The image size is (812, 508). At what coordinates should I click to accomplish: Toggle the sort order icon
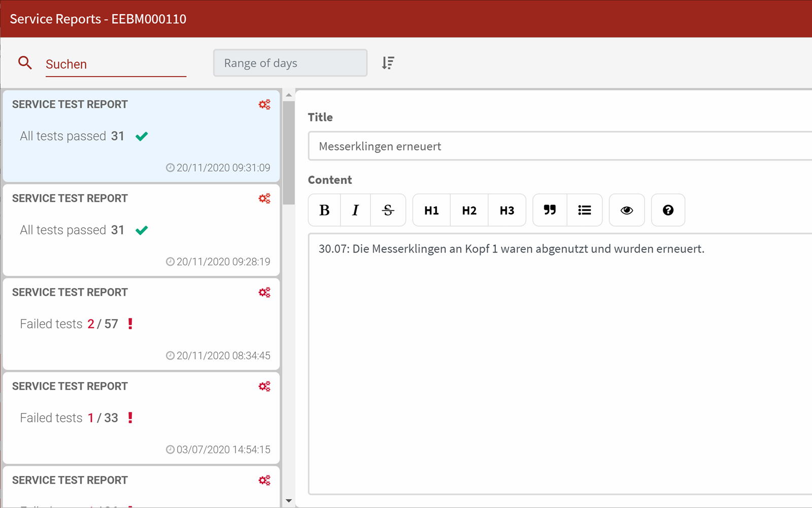tap(388, 63)
